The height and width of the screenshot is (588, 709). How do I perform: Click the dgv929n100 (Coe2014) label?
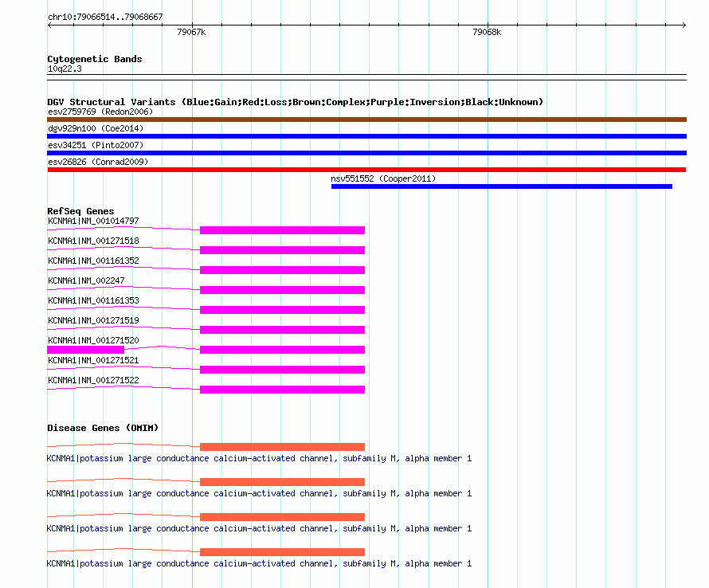(x=96, y=128)
